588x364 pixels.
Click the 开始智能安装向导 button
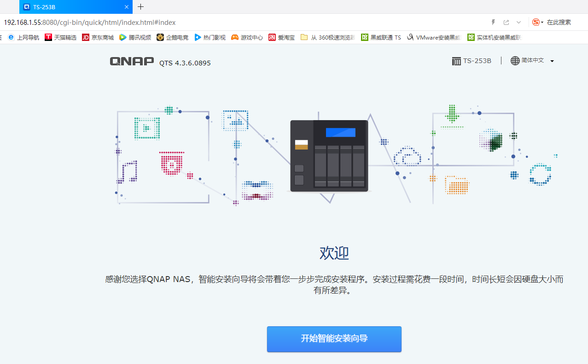pos(334,339)
